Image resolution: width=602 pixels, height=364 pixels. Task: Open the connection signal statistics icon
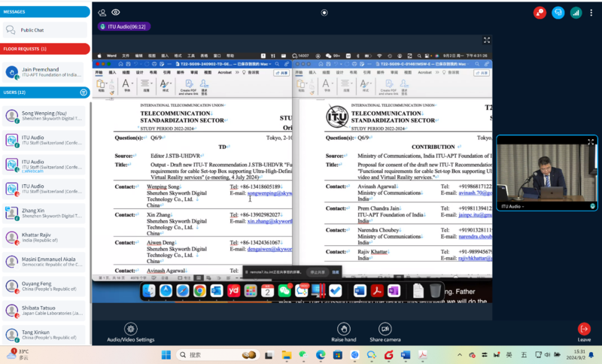tap(576, 13)
